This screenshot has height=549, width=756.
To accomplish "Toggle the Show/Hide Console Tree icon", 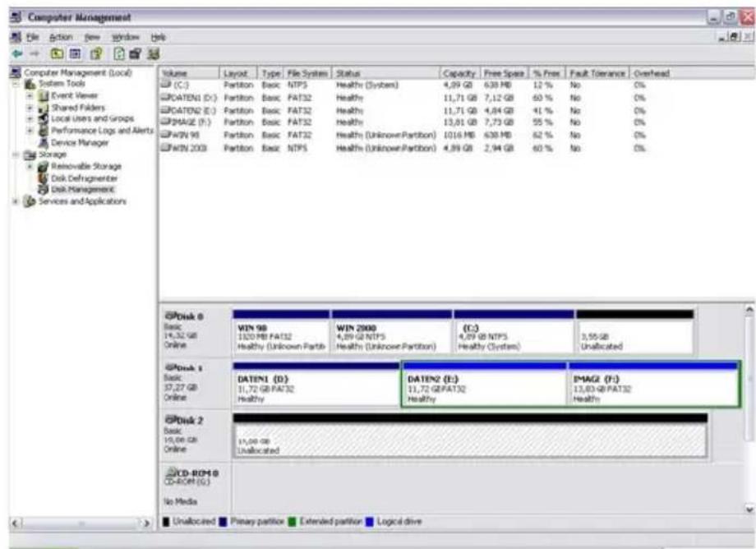I will click(76, 54).
